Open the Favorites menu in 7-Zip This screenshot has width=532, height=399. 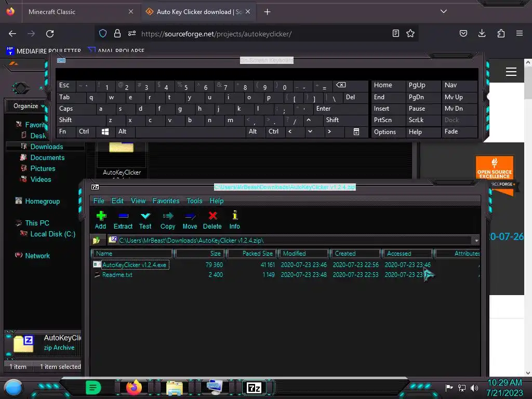166,201
